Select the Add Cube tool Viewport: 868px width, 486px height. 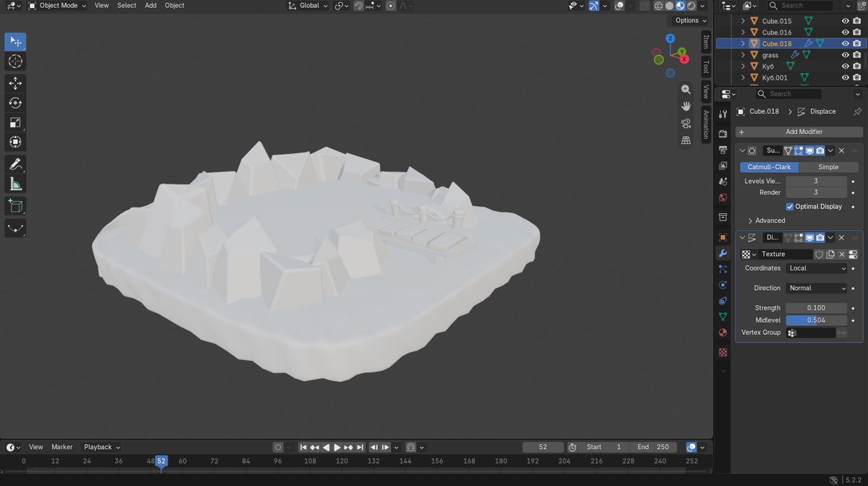pos(15,205)
